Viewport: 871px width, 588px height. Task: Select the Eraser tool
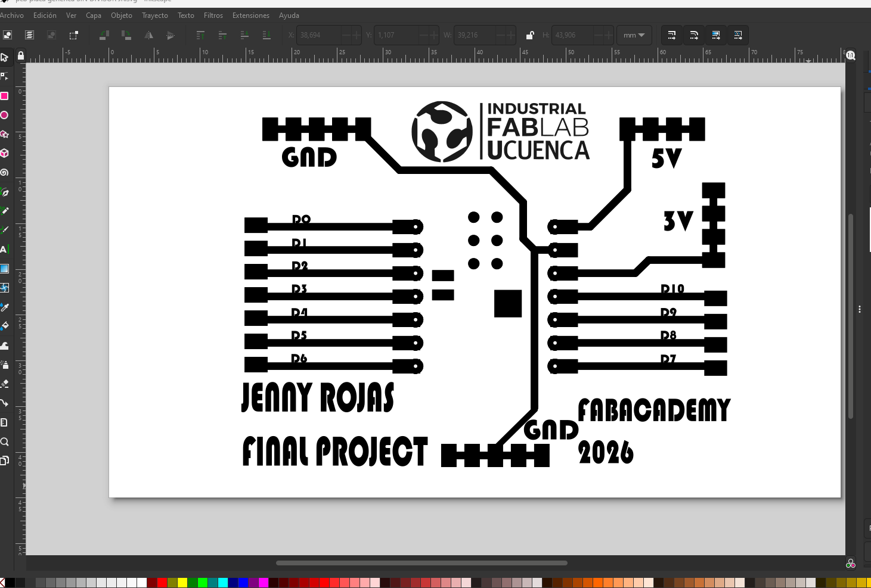[x=4, y=384]
